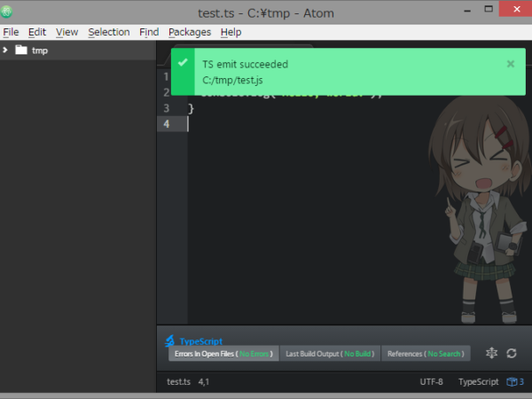Click line number 3 in gutter
Image resolution: width=532 pixels, height=399 pixels.
click(167, 108)
